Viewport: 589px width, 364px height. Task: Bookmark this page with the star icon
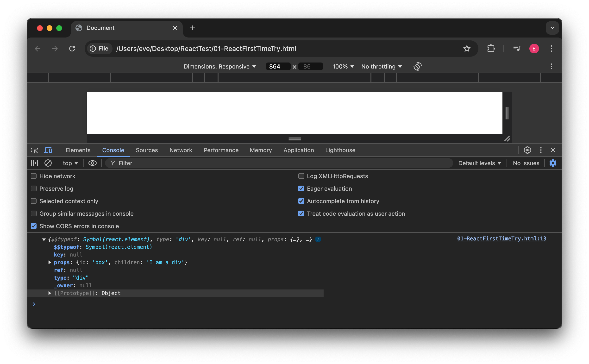click(x=467, y=48)
